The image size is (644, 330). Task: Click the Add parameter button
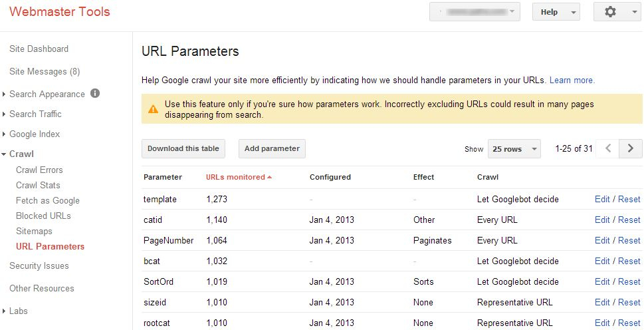point(272,148)
